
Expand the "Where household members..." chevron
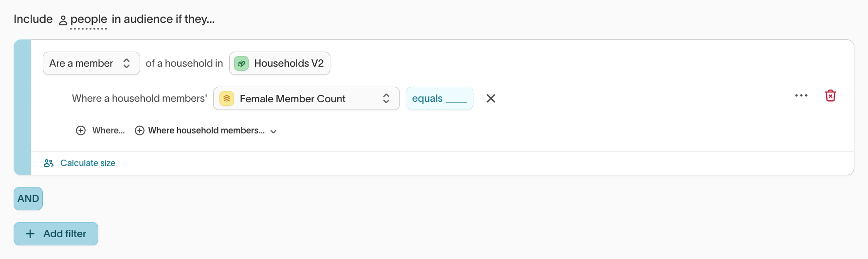coord(273,131)
